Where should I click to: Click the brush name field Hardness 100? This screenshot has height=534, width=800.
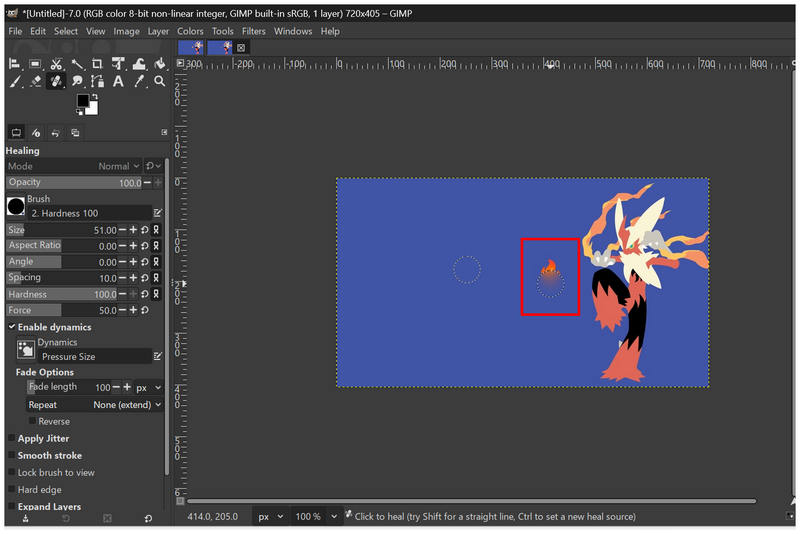(x=89, y=213)
